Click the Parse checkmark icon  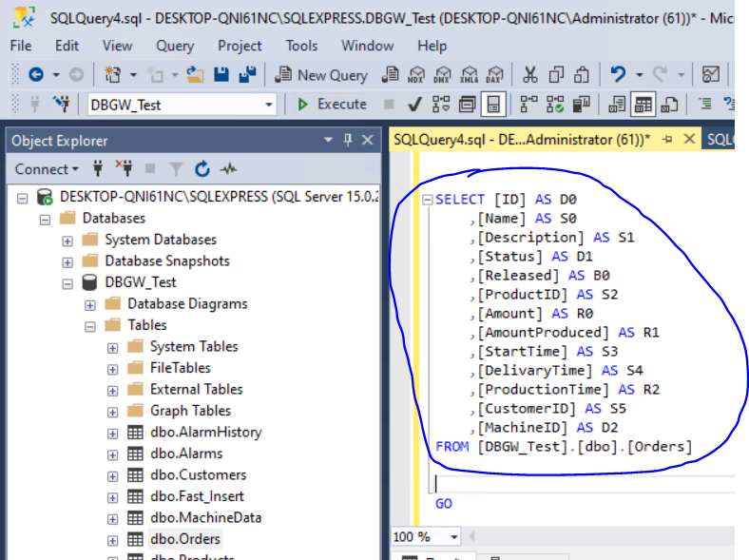(x=414, y=104)
